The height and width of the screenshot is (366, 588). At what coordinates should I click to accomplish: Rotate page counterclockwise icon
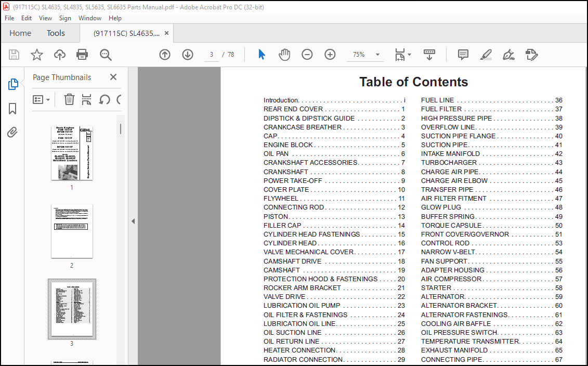[104, 99]
